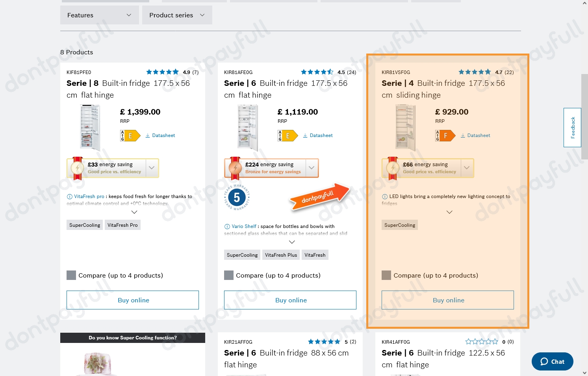Viewport: 588px width, 376px height.
Task: Open the Chat support widget
Action: click(553, 361)
